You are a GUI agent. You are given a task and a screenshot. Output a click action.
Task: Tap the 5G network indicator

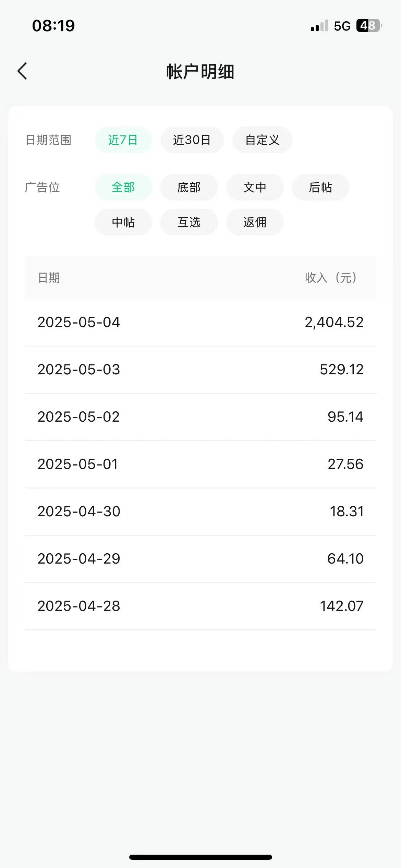[342, 26]
